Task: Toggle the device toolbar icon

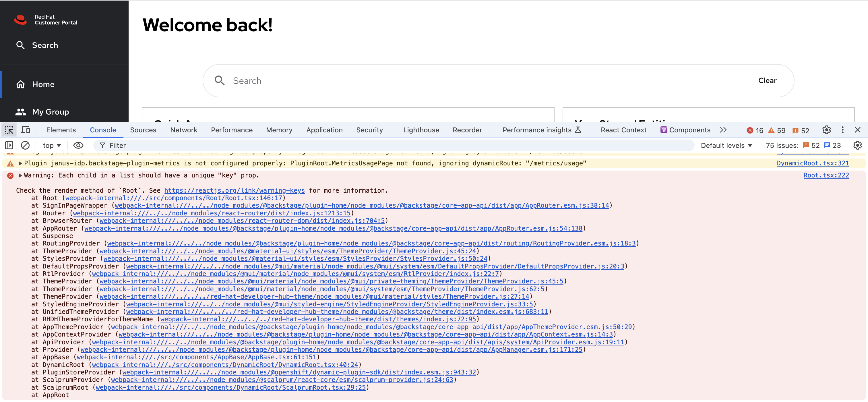Action: click(26, 130)
